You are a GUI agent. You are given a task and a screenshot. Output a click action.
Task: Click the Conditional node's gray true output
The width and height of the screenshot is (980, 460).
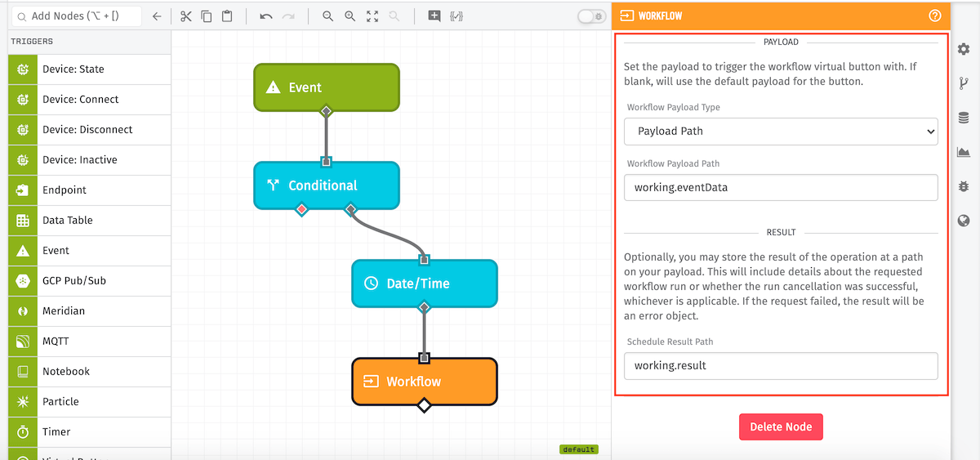(x=350, y=209)
